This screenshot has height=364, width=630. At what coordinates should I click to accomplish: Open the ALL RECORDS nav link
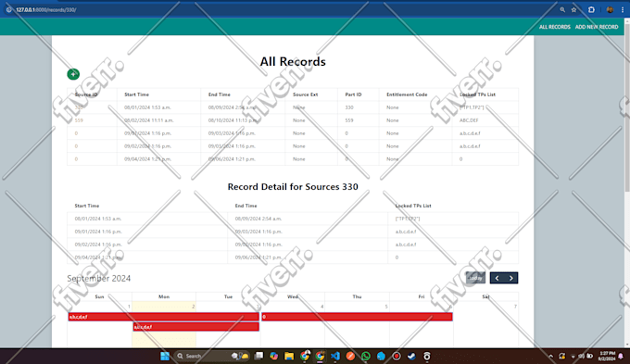click(554, 27)
